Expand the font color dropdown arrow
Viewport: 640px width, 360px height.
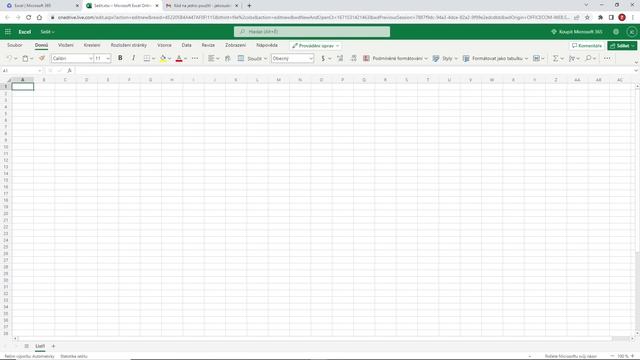pos(185,59)
